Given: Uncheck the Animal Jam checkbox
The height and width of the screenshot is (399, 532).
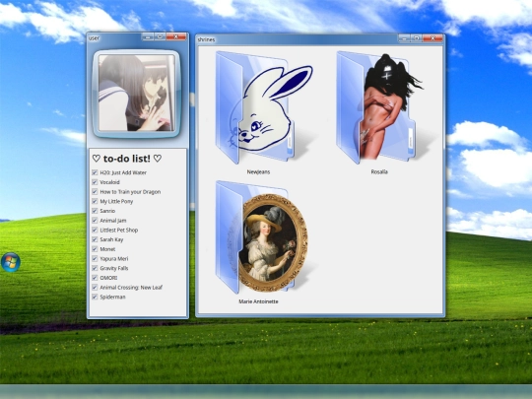Looking at the screenshot, I should (95, 221).
